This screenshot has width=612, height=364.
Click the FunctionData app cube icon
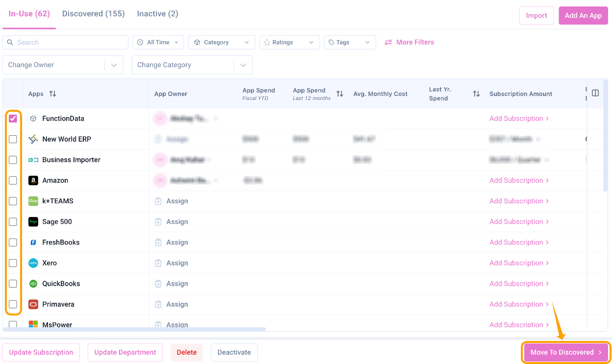pos(33,119)
